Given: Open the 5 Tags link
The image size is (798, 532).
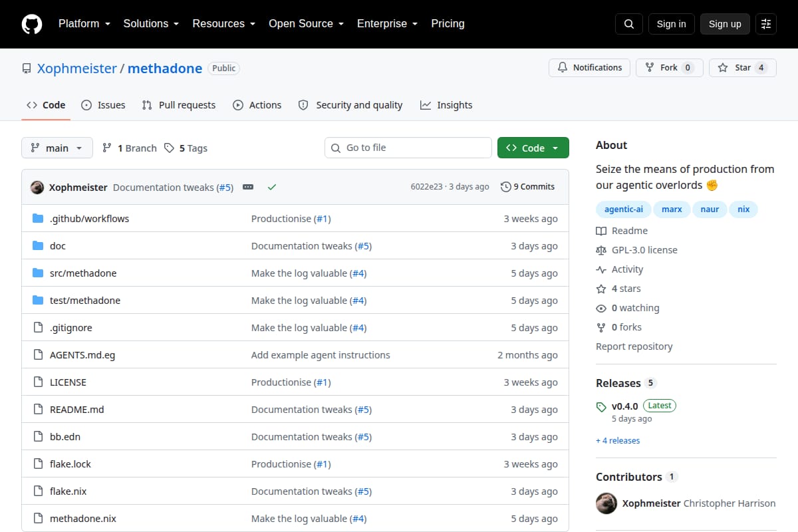Looking at the screenshot, I should [x=186, y=148].
